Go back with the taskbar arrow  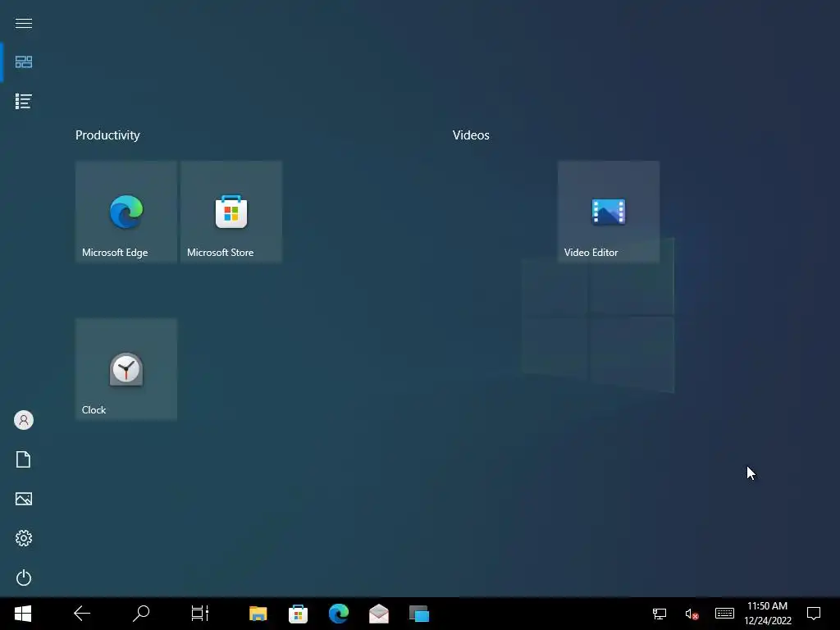[82, 614]
